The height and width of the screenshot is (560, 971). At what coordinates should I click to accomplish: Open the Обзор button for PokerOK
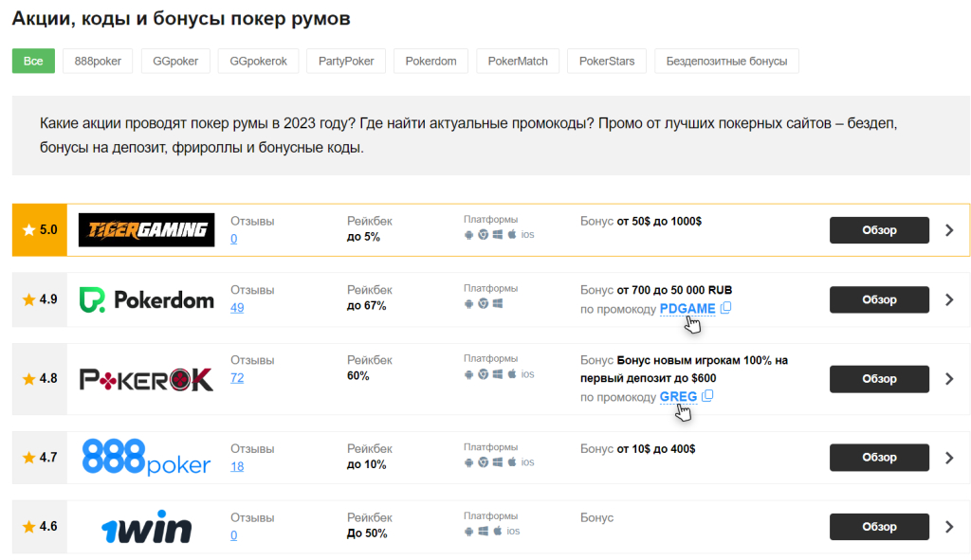[x=879, y=379]
